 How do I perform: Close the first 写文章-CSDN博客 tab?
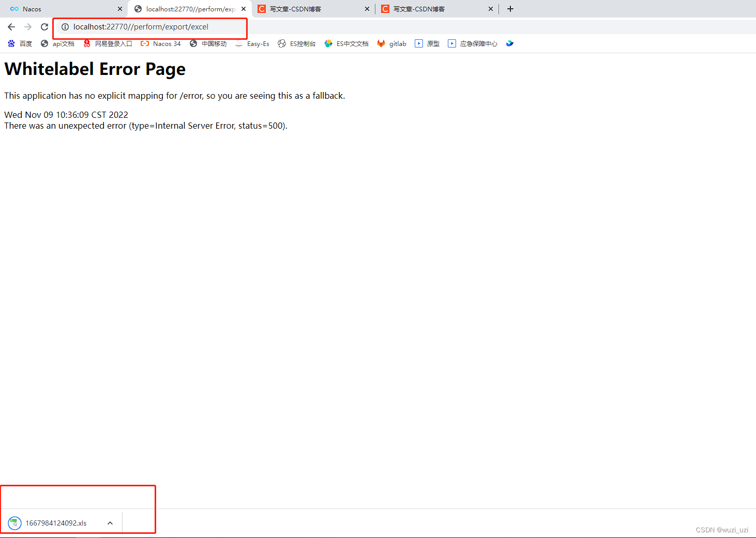(x=367, y=9)
